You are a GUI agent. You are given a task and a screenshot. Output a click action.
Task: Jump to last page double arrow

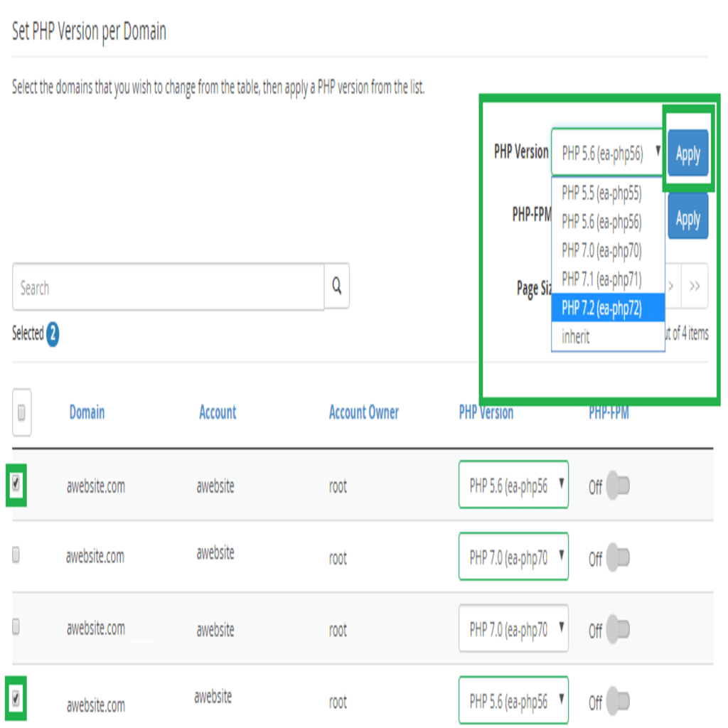coord(695,286)
